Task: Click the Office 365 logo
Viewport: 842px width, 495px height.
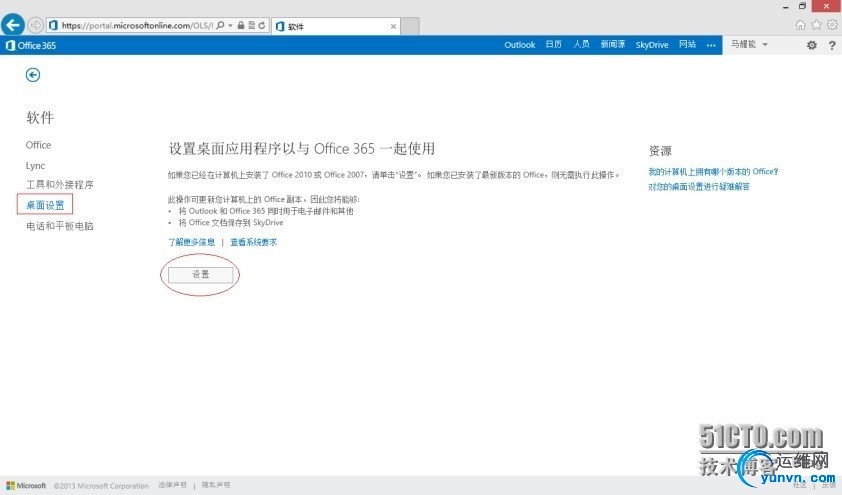Action: [31, 45]
